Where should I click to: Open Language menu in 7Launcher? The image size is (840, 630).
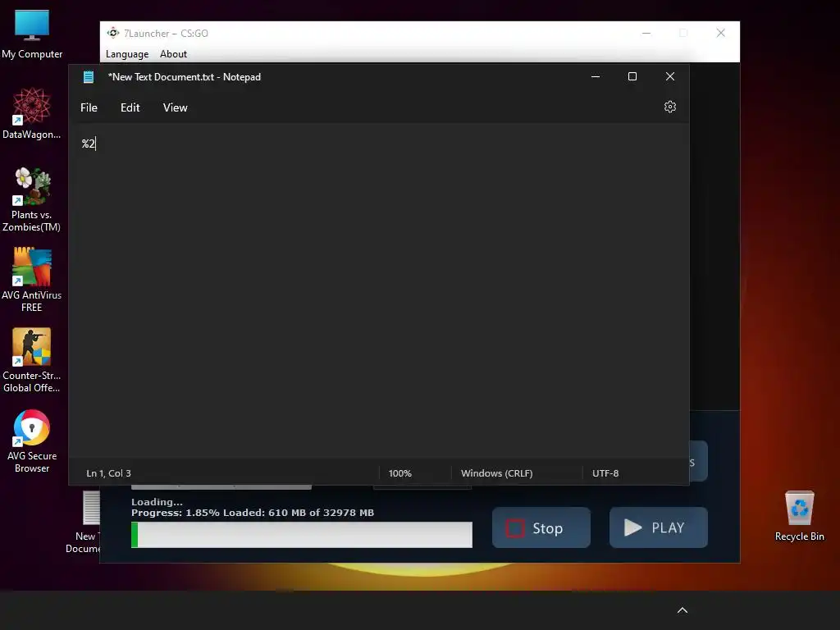point(127,54)
